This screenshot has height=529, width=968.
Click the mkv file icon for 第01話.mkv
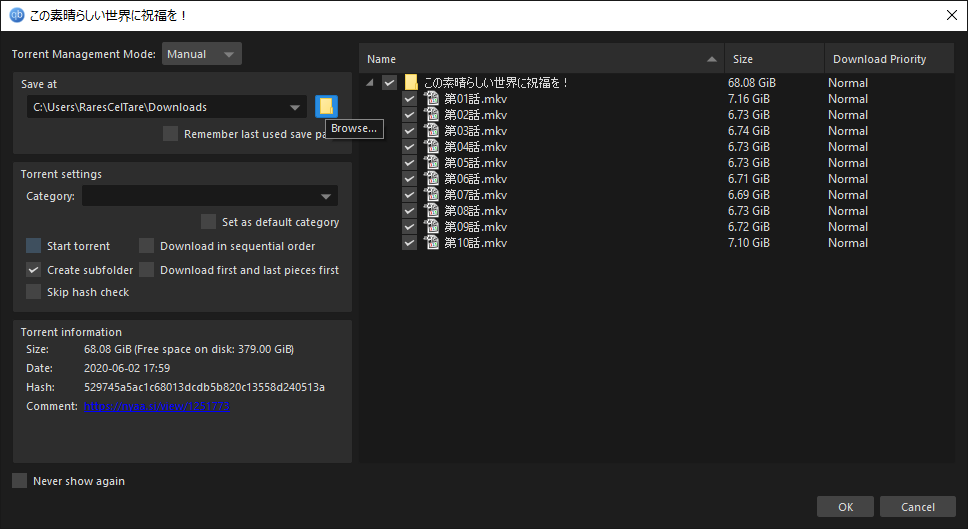click(x=431, y=98)
